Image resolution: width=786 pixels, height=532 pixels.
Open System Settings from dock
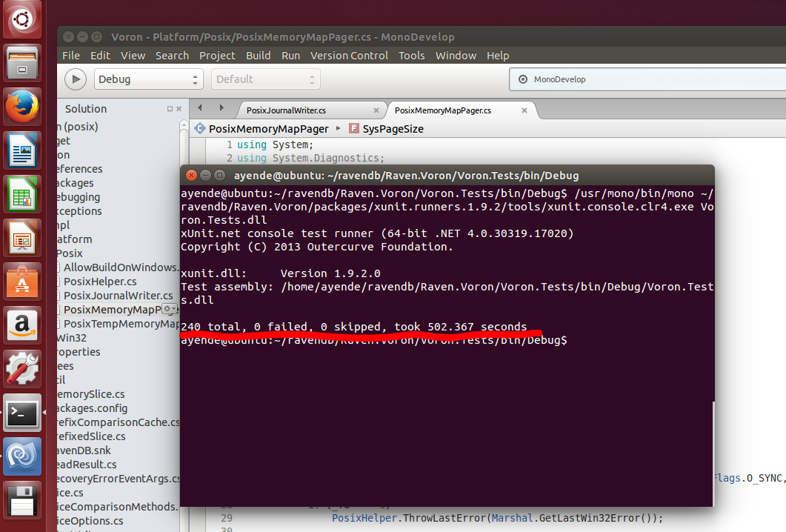(x=22, y=368)
